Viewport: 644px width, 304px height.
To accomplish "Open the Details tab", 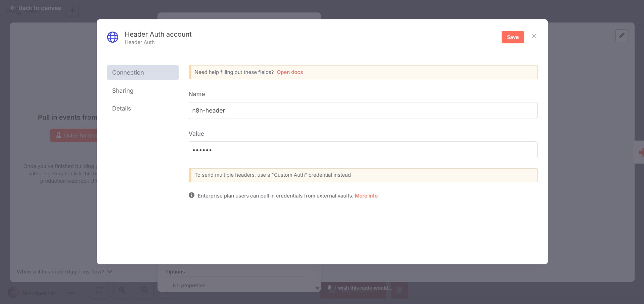I will click(x=122, y=108).
